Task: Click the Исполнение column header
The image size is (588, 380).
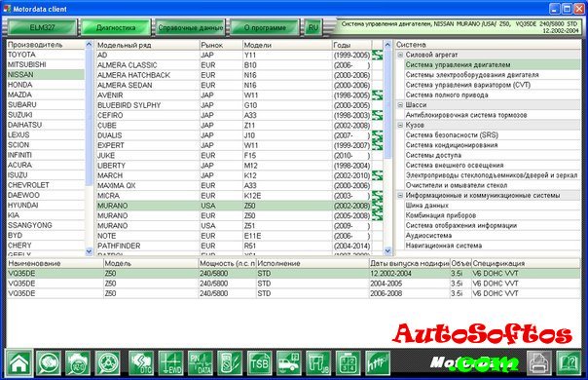Action: 312,263
